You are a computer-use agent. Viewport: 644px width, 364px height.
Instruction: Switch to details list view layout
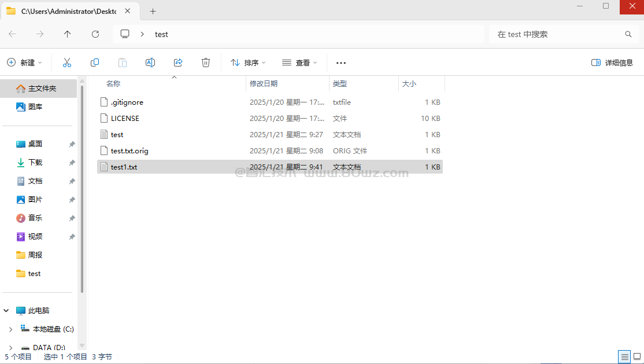624,356
